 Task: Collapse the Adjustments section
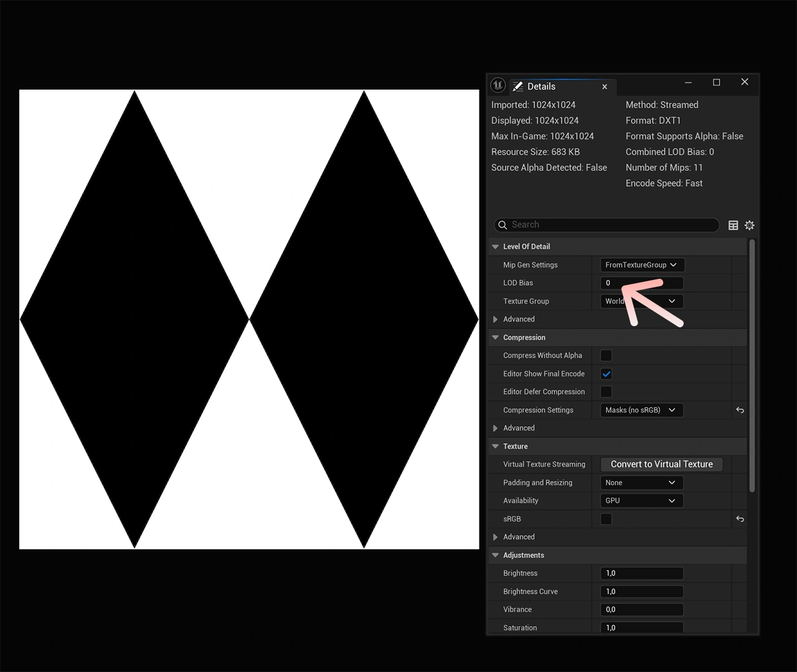tap(495, 555)
